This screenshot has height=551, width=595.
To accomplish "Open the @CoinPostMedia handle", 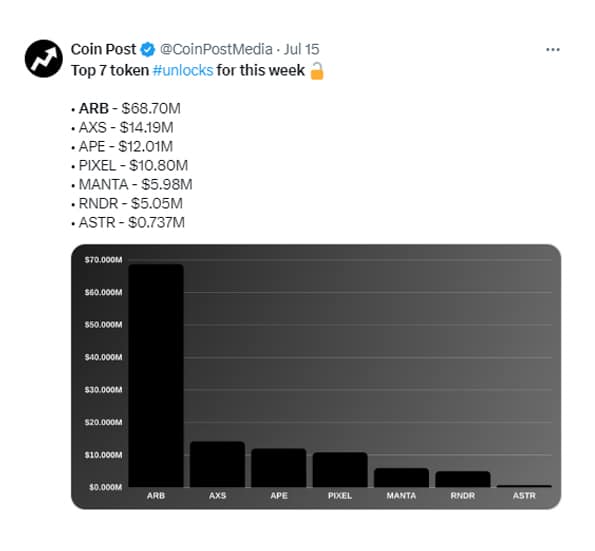I will coord(216,49).
